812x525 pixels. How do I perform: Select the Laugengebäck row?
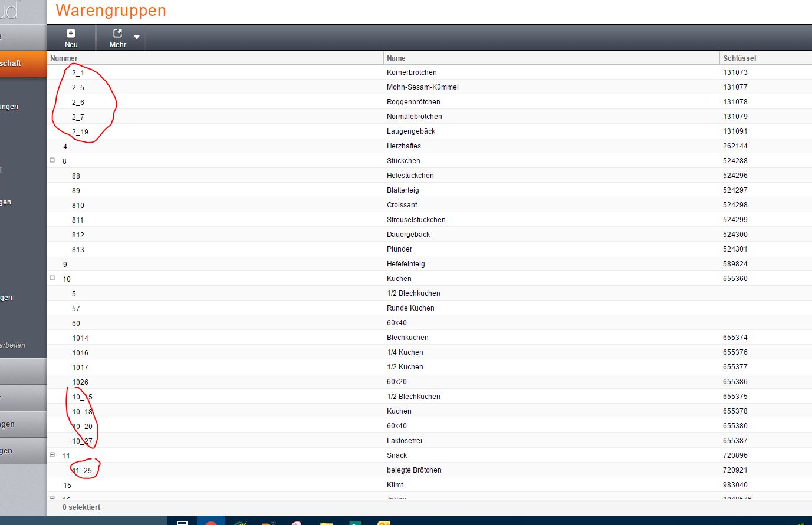point(411,131)
